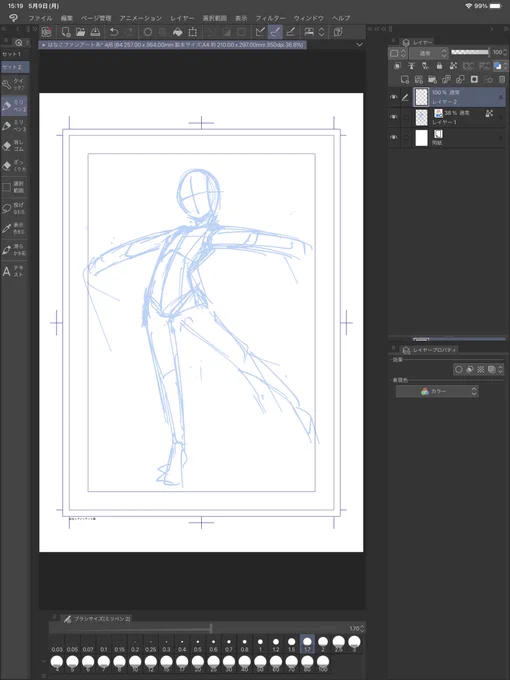The width and height of the screenshot is (510, 680).
Task: Create a new raster layer
Action: [x=404, y=79]
